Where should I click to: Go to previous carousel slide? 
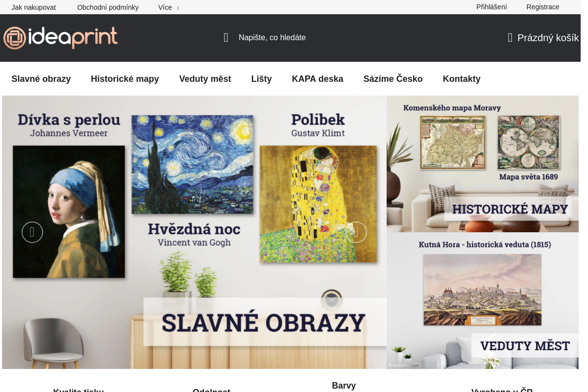point(32,232)
